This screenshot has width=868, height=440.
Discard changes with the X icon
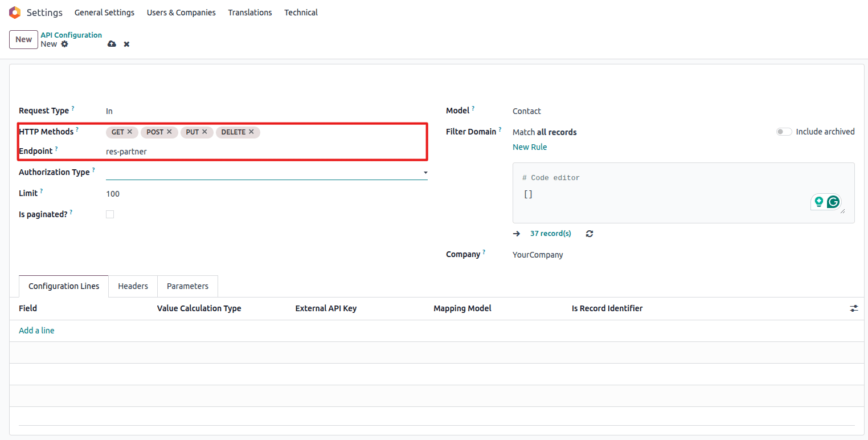pos(126,44)
